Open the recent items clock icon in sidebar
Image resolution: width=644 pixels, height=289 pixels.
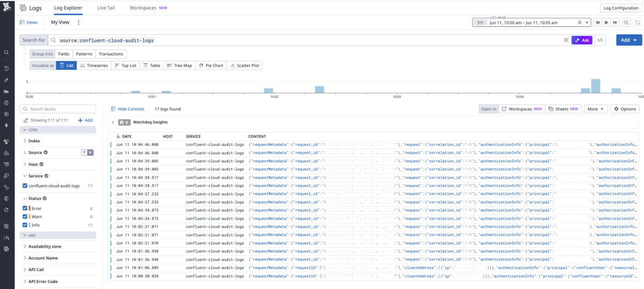6,68
